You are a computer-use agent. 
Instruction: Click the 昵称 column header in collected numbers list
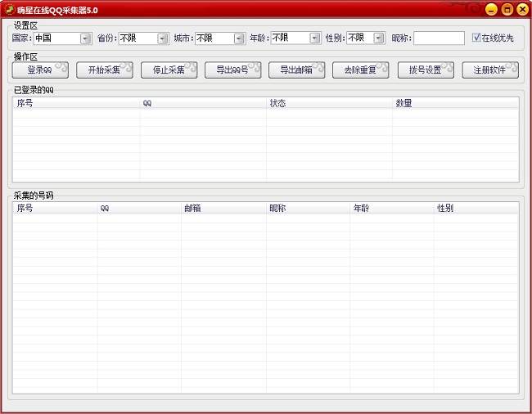(x=308, y=209)
